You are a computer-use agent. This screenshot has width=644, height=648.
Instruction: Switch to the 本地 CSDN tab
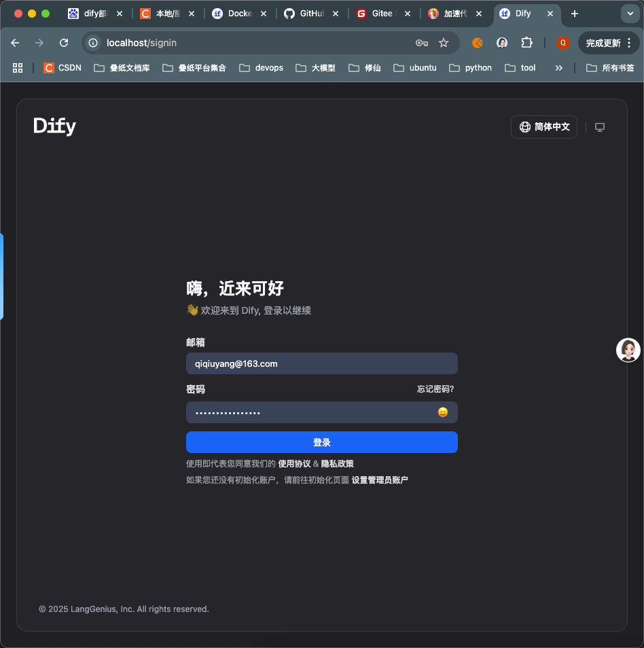161,14
